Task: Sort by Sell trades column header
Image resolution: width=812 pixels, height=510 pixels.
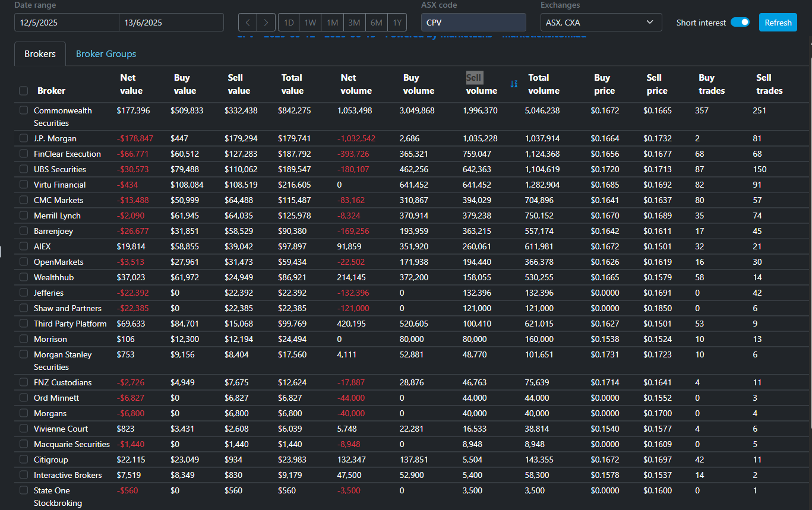Action: coord(769,84)
